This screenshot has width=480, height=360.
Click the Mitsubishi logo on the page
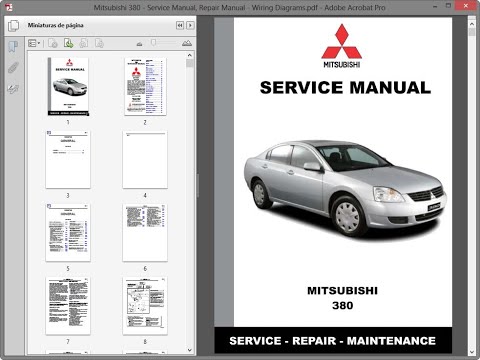tap(342, 46)
